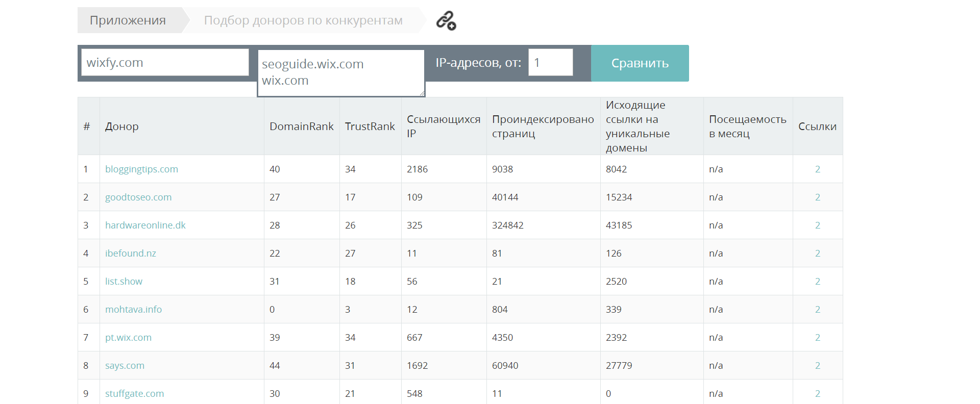Click links count 2 for hardwareonline.dk
The image size is (980, 404).
[x=818, y=225]
